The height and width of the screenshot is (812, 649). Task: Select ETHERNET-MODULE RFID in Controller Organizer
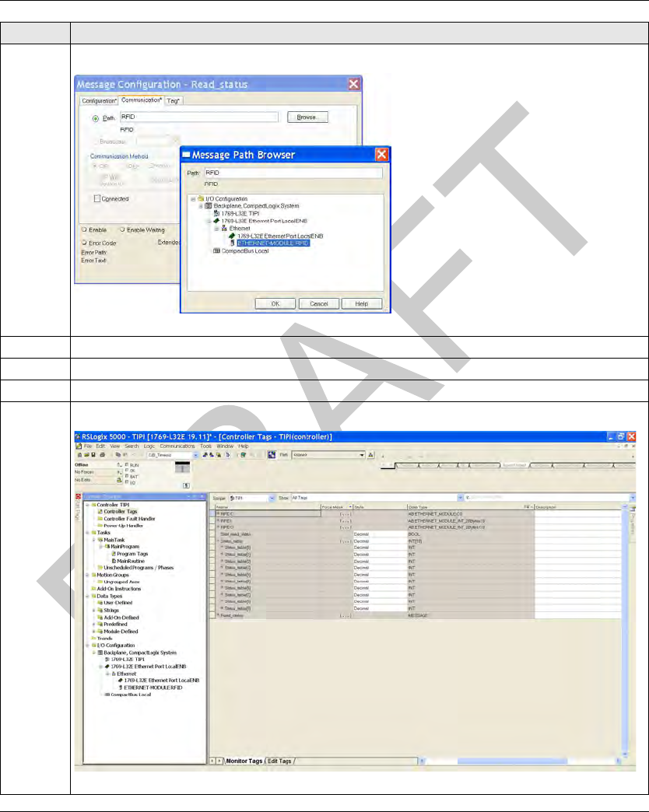coord(153,688)
